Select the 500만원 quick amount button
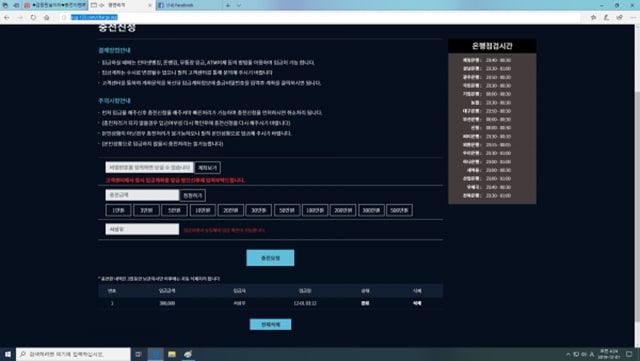 pyautogui.click(x=399, y=210)
